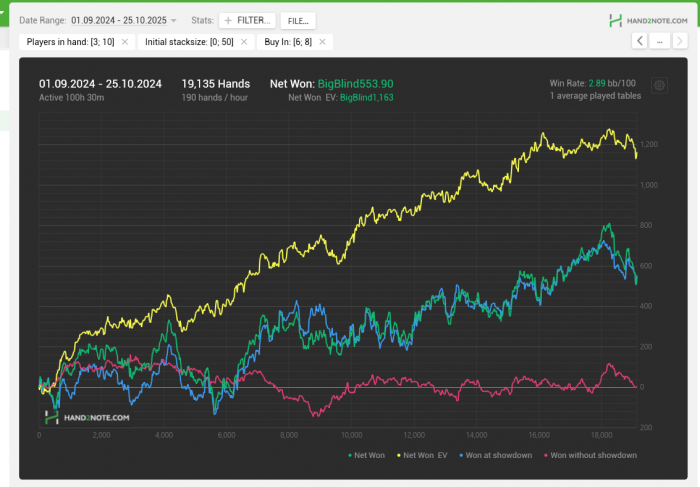Screen dimensions: 700x487
Task: Open Initial stacksize filter chip
Action: coord(188,42)
